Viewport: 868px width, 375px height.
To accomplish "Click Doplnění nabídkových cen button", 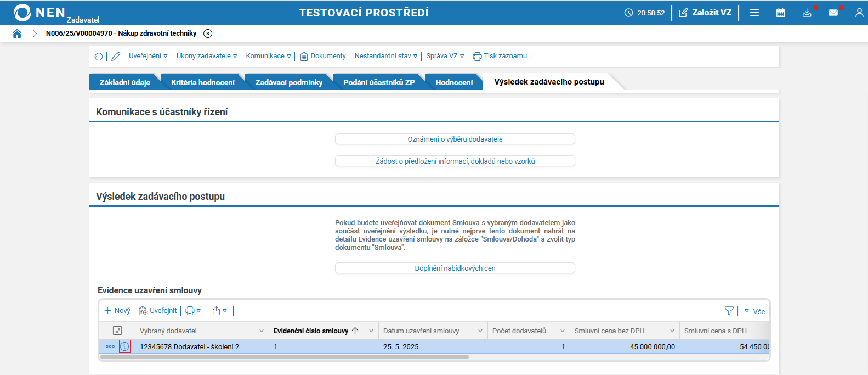I will [455, 268].
